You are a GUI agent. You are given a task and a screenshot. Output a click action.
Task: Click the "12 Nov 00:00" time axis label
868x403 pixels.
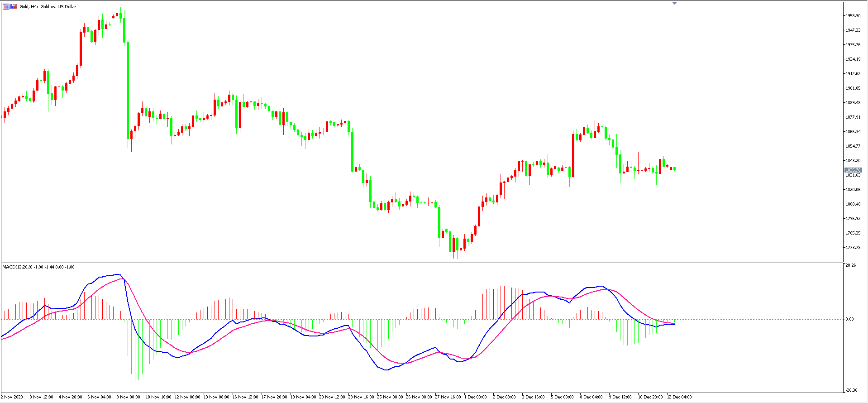click(187, 397)
